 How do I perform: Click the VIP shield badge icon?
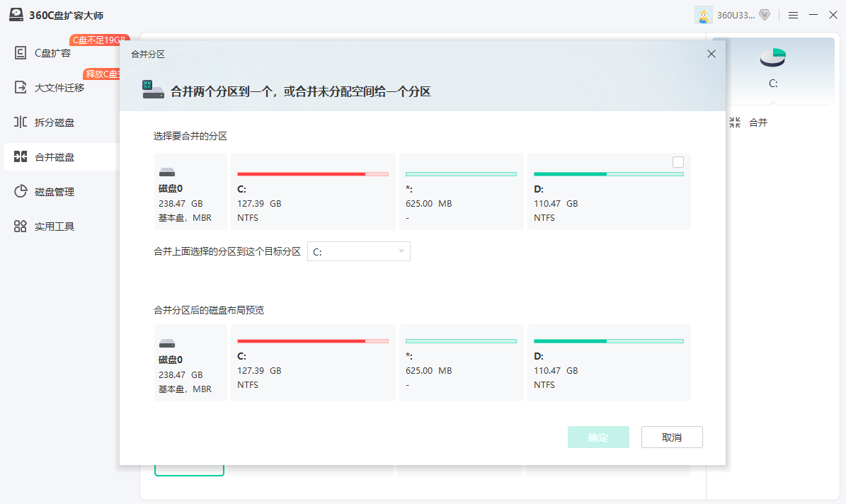765,15
